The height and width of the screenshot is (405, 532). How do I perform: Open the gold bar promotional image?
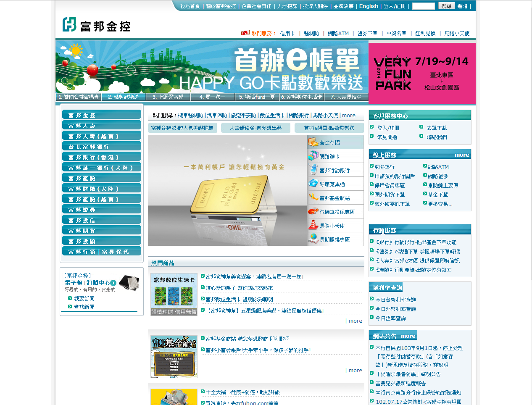pos(227,190)
